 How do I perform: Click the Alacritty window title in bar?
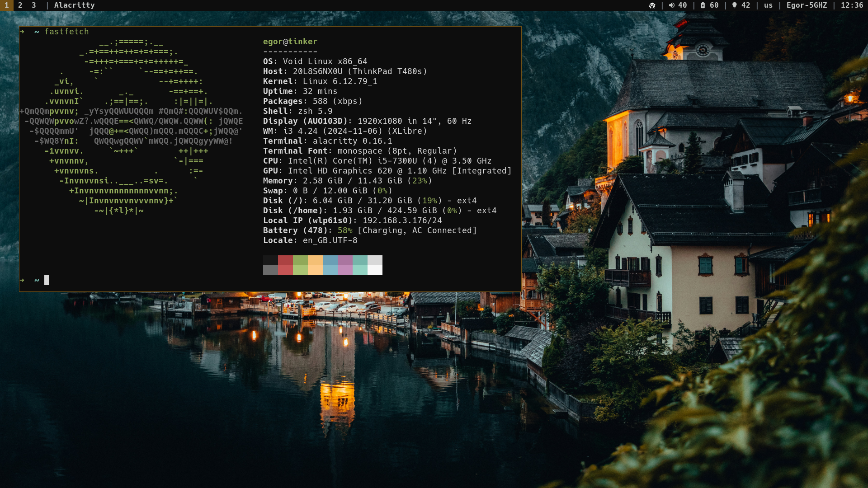point(74,5)
